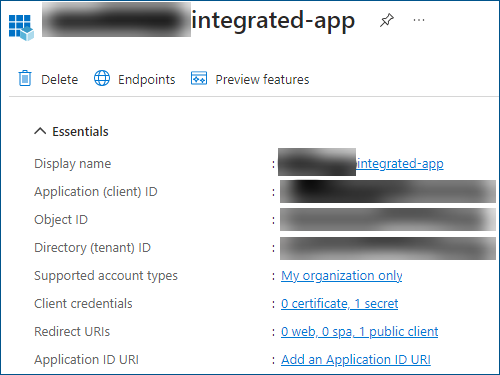Viewport: 500px width, 375px height.
Task: Click the Endpoints globe icon
Action: [x=102, y=78]
